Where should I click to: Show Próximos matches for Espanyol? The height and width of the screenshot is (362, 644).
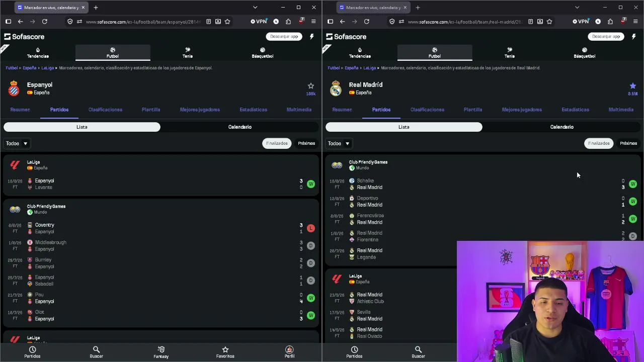(306, 143)
